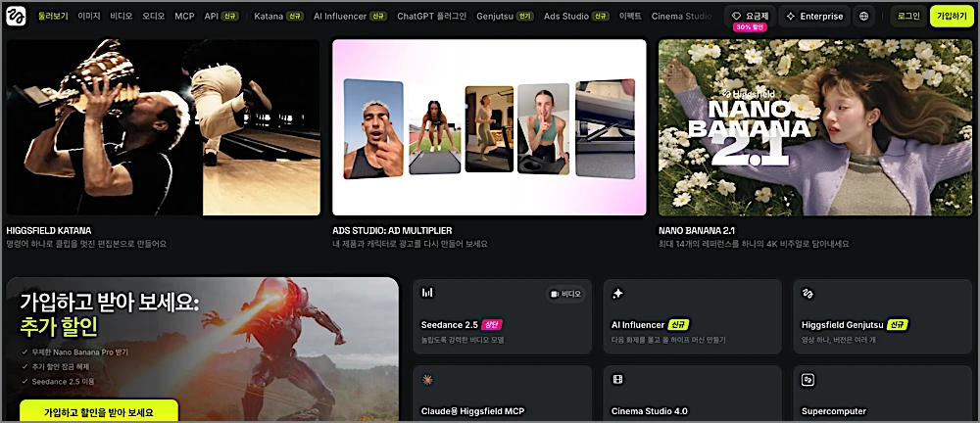This screenshot has width=980, height=423.
Task: Click text 무제한 Nano Banana Pro 받기
Action: click(79, 352)
